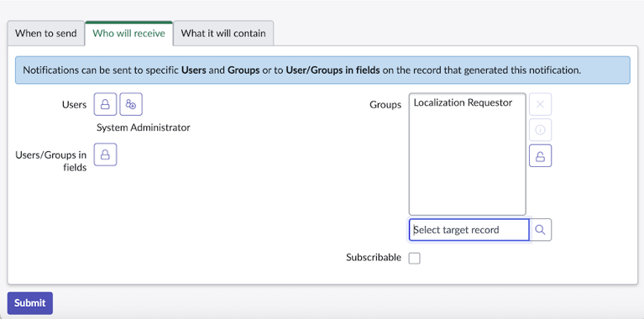View group details with the info icon

coord(540,130)
